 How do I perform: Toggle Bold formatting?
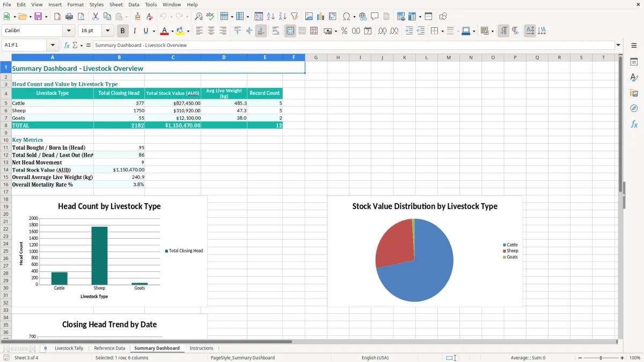click(122, 31)
